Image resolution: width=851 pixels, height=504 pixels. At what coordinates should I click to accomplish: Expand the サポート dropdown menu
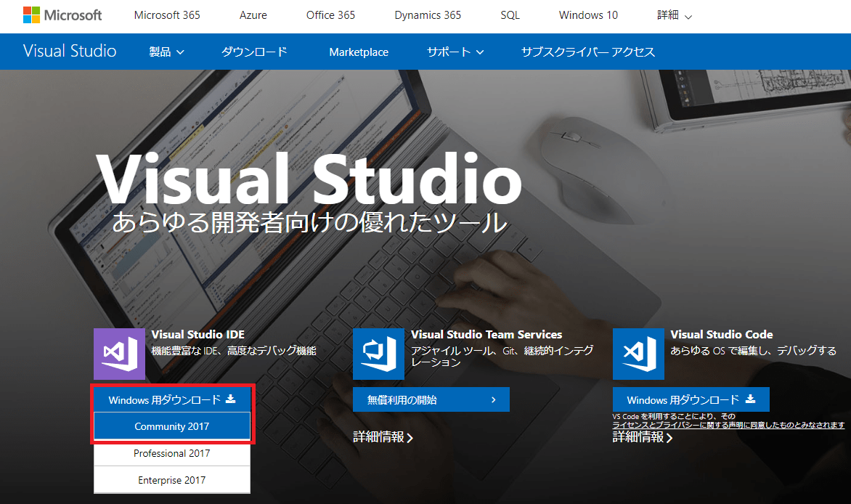[455, 52]
